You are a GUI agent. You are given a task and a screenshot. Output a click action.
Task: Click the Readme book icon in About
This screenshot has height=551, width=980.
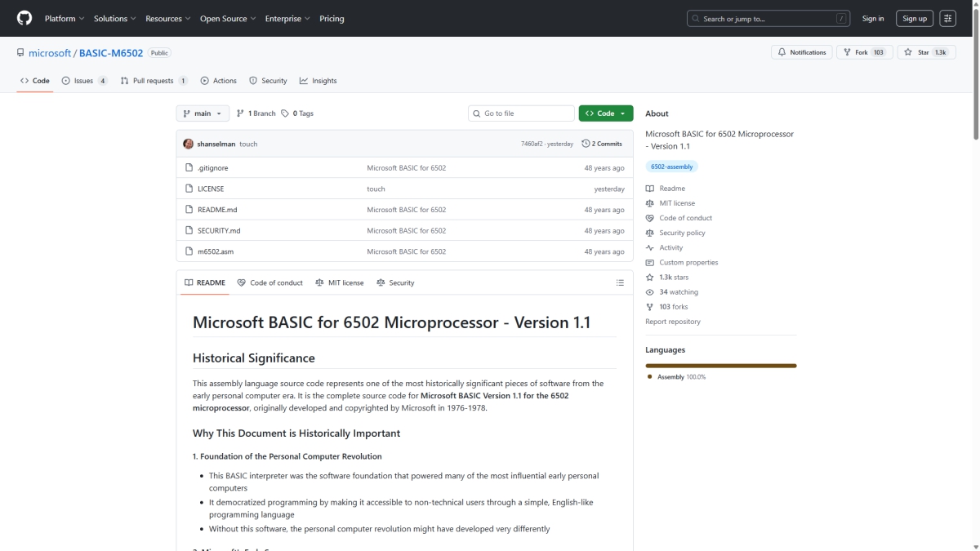tap(650, 189)
